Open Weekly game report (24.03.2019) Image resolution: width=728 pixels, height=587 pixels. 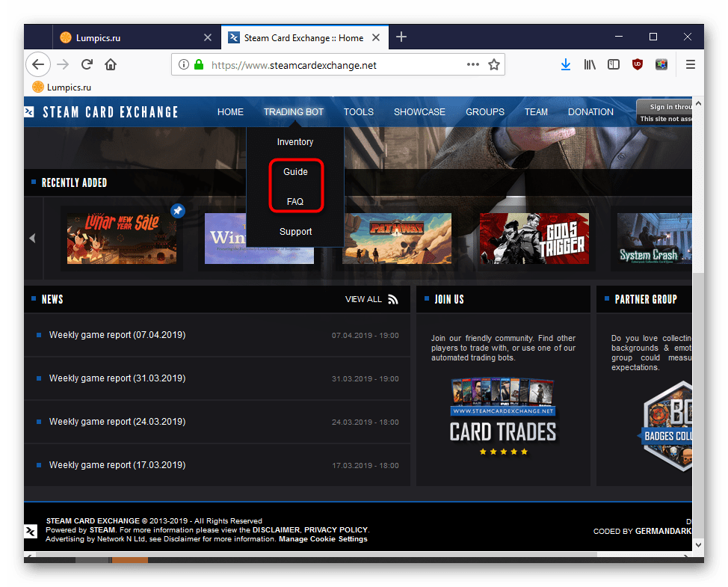[x=117, y=422]
